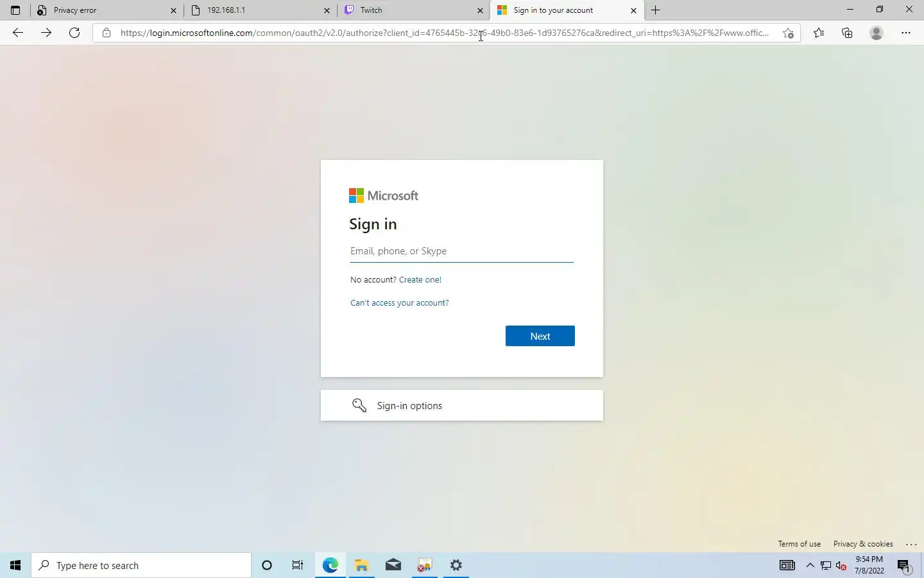Add this page to favorites
This screenshot has height=578, width=924.
pos(788,33)
